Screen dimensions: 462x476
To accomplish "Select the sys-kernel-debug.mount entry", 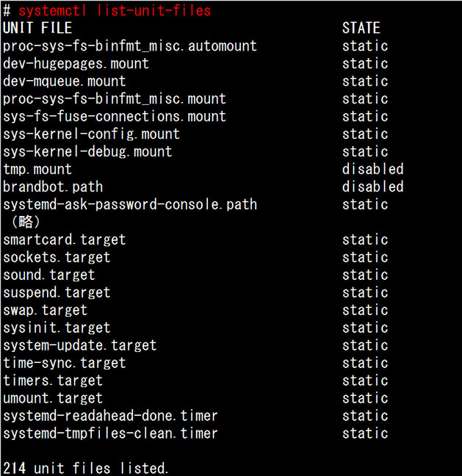I will pyautogui.click(x=87, y=151).
